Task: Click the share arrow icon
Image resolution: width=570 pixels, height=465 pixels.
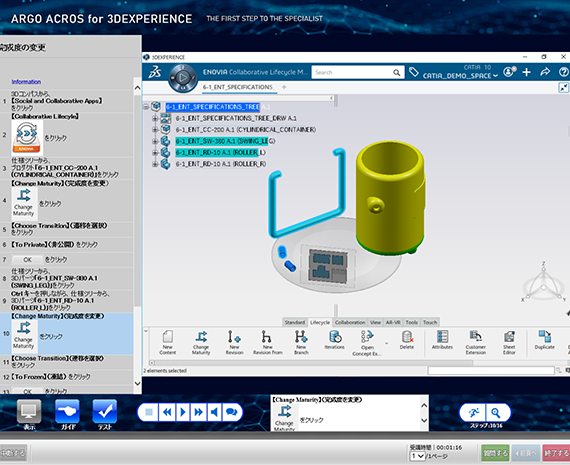Action: 545,72
